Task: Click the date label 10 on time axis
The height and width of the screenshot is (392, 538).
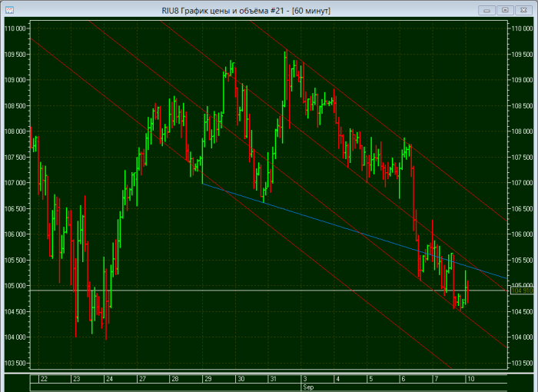Action: [x=470, y=379]
